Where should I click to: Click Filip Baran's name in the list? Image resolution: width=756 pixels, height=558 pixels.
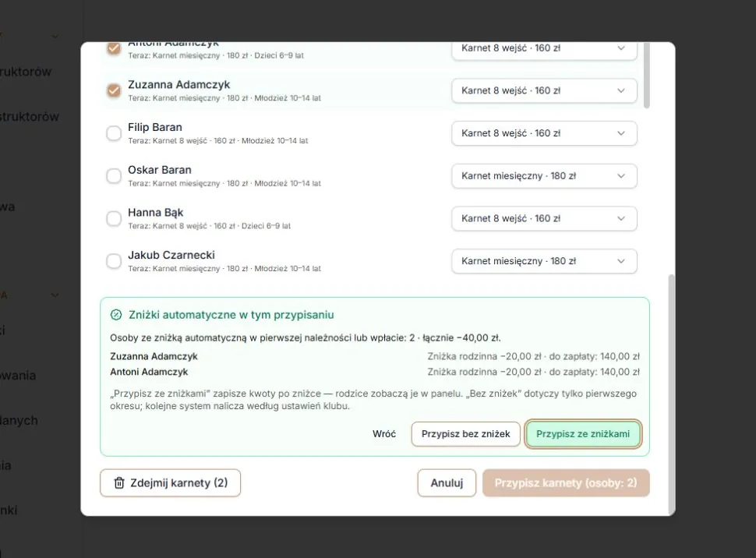tap(155, 127)
